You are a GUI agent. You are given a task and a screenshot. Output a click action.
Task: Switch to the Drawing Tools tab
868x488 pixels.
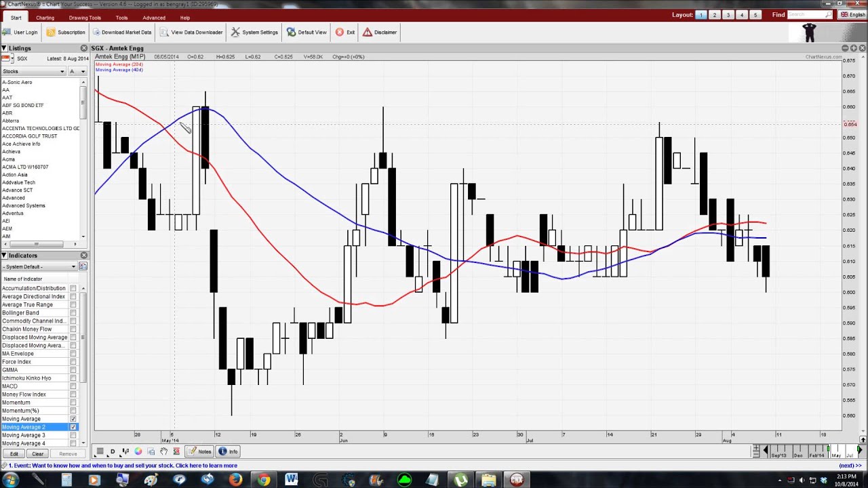point(85,18)
